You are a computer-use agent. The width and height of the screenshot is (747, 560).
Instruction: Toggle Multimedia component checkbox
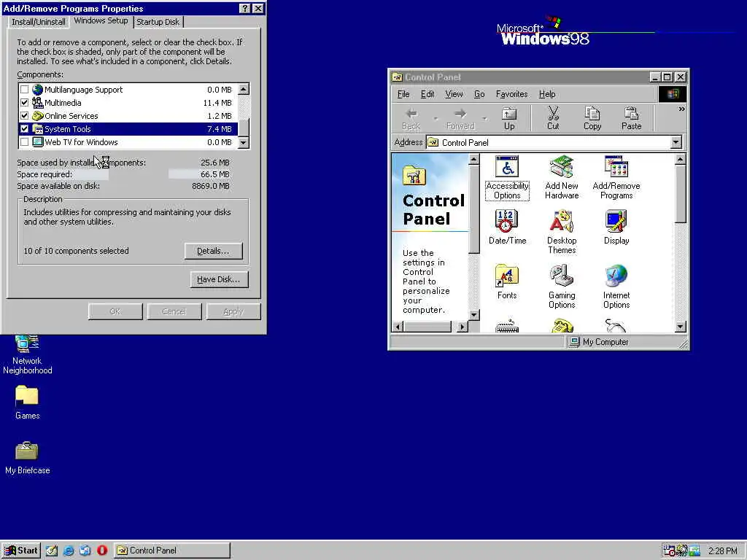pos(24,102)
